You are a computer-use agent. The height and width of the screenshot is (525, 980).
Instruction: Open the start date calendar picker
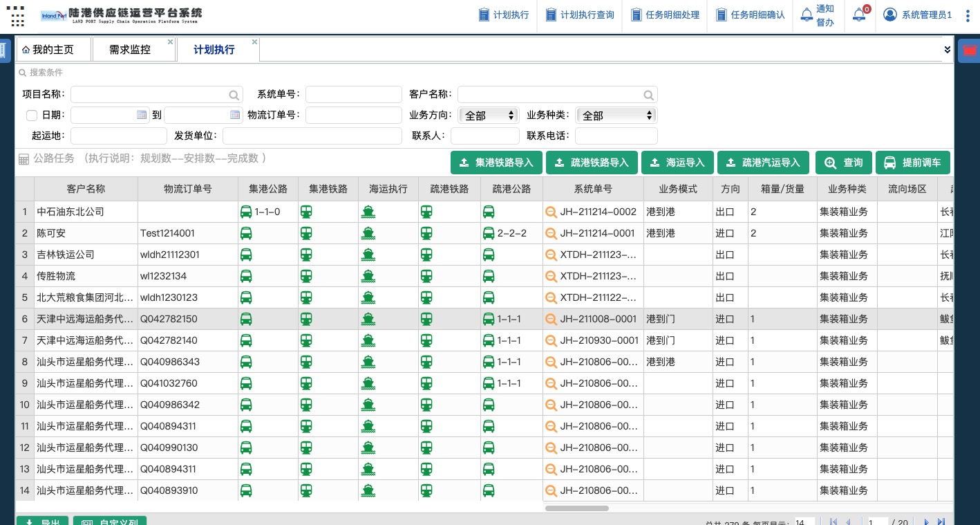point(142,115)
